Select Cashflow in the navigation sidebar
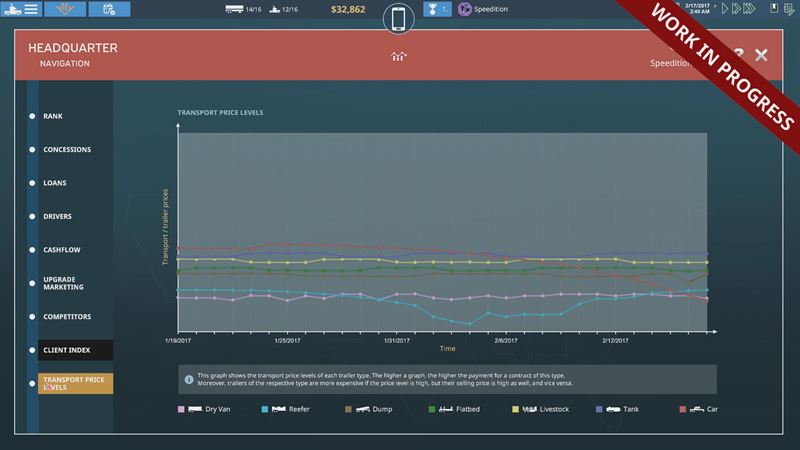The width and height of the screenshot is (800, 450). (61, 249)
